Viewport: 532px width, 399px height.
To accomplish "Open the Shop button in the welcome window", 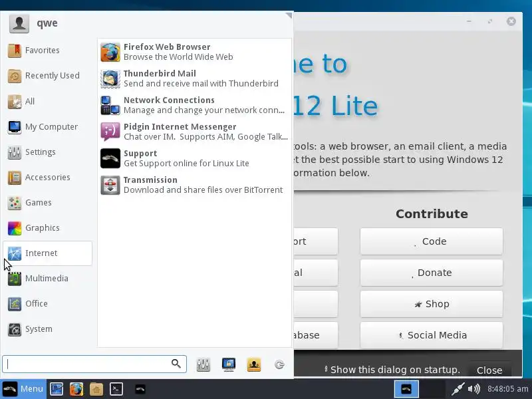I will pos(431,304).
